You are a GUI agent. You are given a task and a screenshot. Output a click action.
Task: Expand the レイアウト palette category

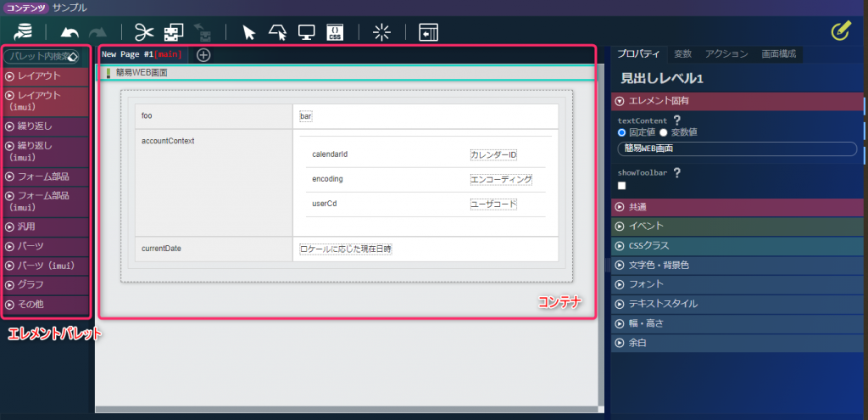[x=46, y=76]
